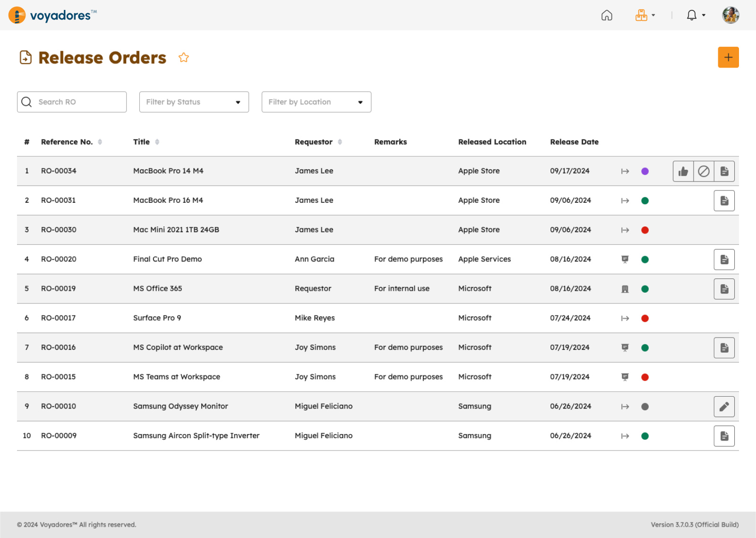This screenshot has width=756, height=538.
Task: Click building icon for RO-00019
Action: (625, 289)
